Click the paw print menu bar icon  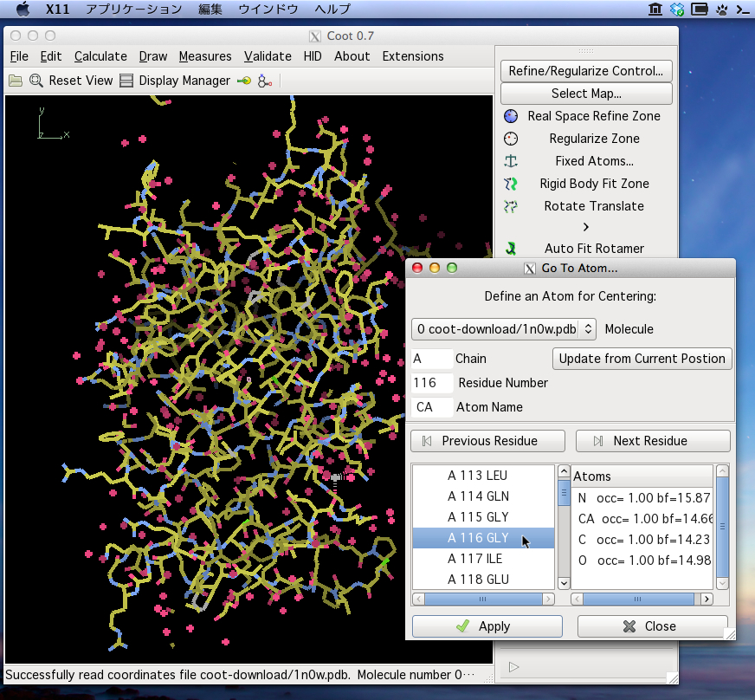click(722, 10)
